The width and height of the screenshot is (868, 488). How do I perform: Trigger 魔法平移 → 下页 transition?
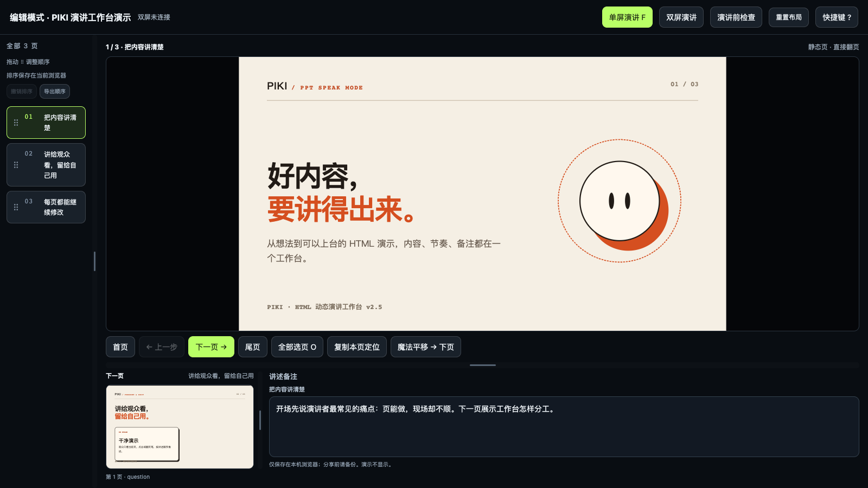[x=426, y=347]
